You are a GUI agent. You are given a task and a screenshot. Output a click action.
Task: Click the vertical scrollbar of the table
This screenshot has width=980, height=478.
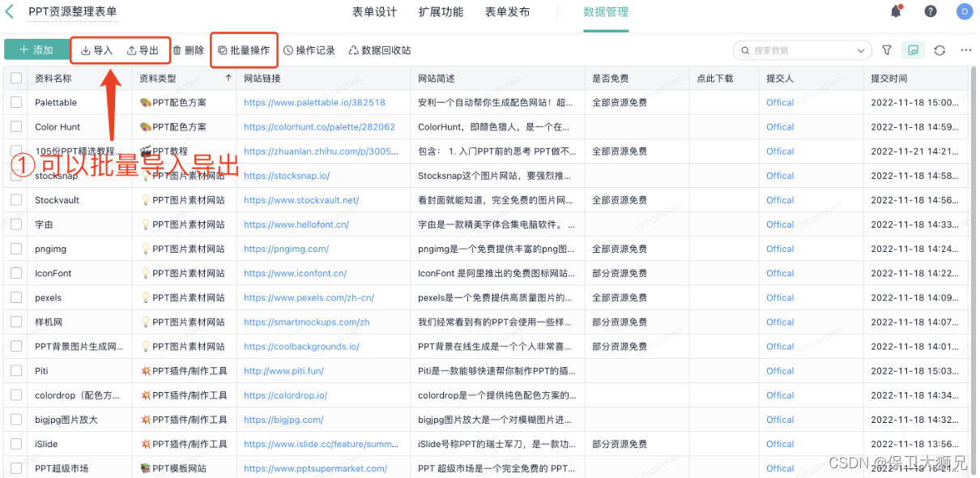(973, 271)
